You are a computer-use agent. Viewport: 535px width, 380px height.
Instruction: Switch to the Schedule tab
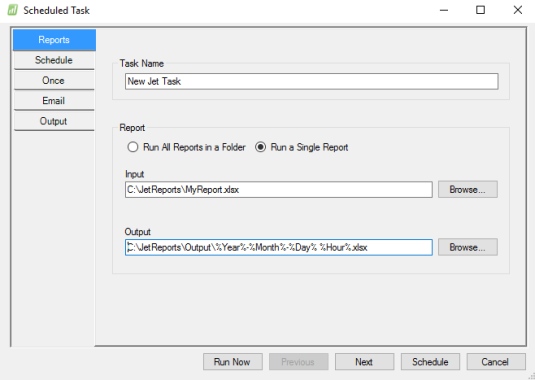point(54,60)
